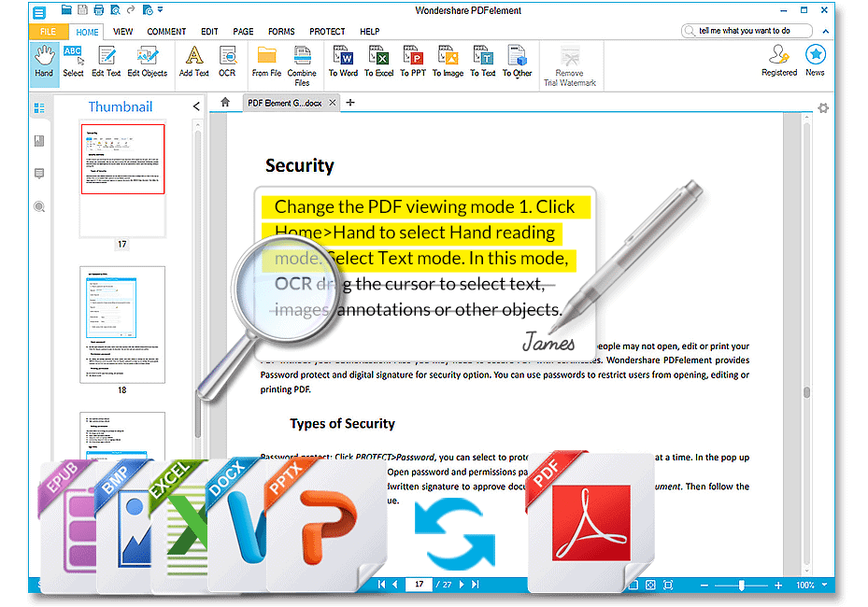
Task: Choose the Edit Objects tool
Action: click(x=148, y=62)
